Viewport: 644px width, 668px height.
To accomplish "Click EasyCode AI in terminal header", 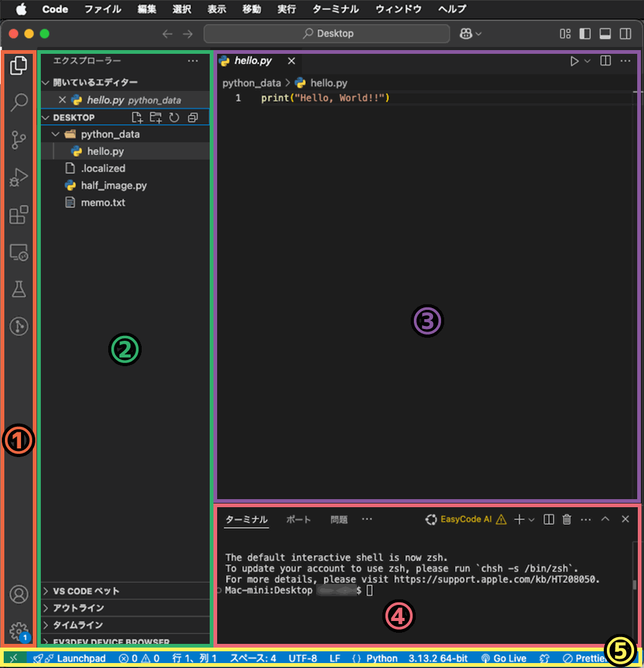I will tap(466, 520).
